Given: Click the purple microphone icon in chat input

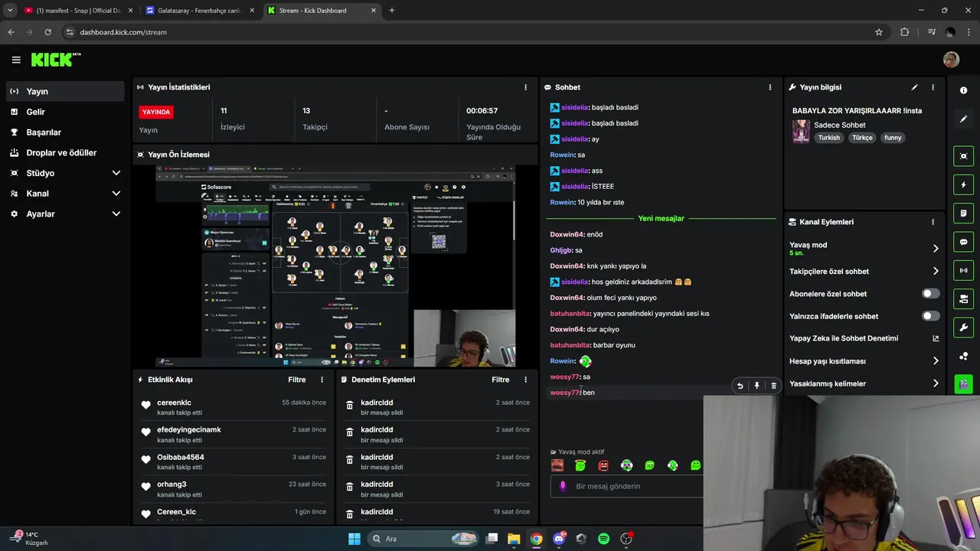Looking at the screenshot, I should (563, 486).
